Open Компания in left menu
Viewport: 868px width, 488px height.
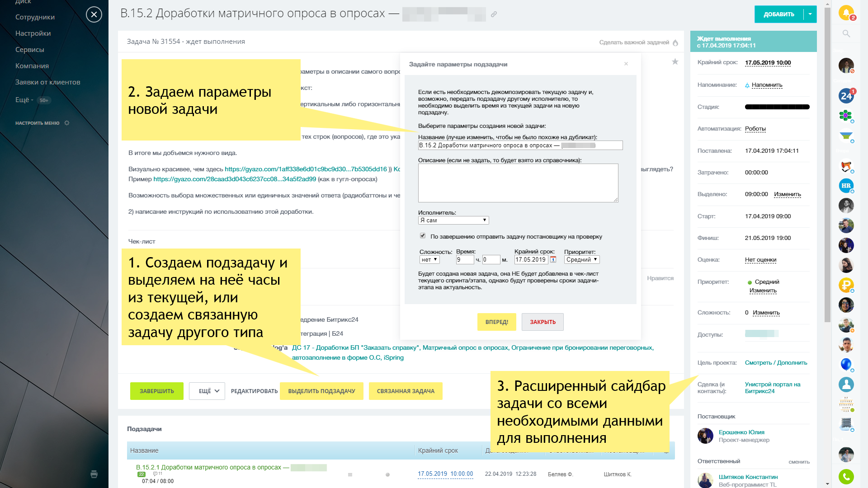[32, 66]
